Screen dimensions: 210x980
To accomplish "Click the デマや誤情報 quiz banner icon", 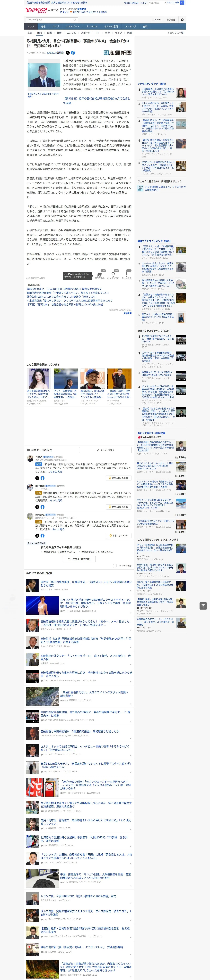I will pyautogui.click(x=140, y=188).
